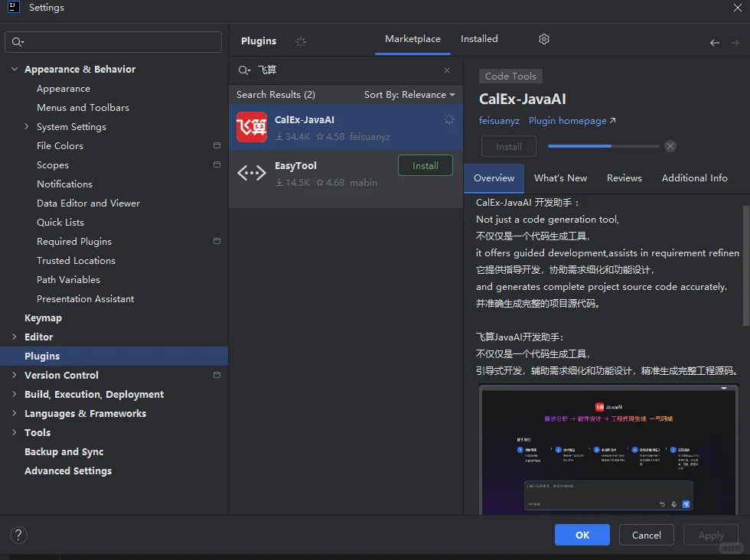Click the installation progress bar

tap(603, 146)
